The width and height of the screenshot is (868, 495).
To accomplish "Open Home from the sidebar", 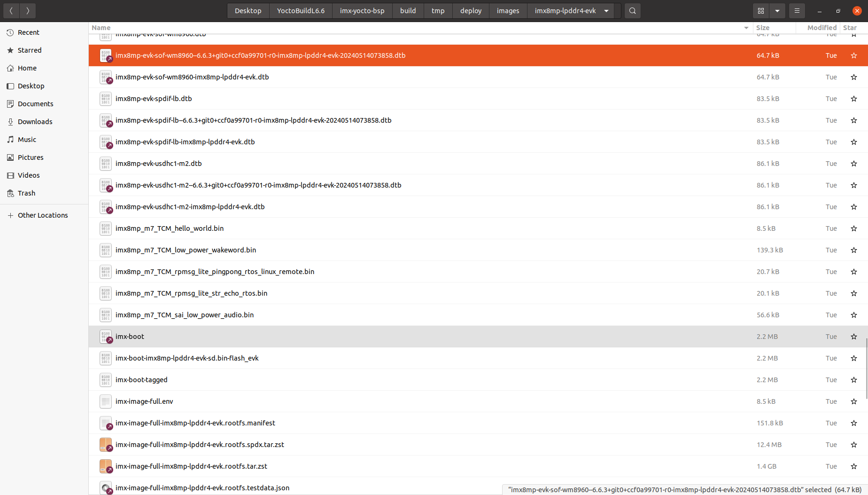I will [x=27, y=68].
